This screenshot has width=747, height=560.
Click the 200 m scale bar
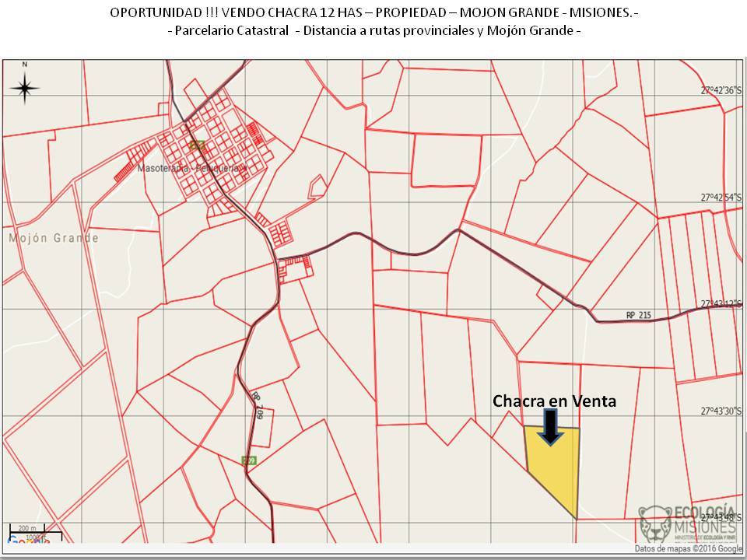28,529
